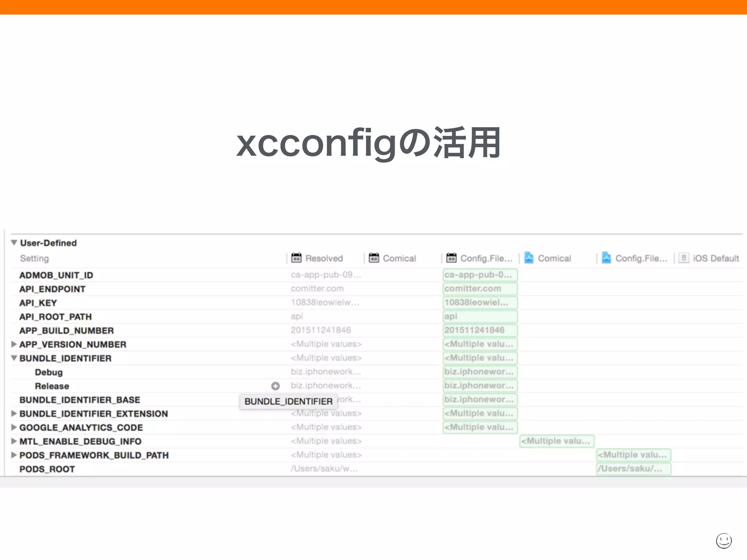Click green Multiple values cell for GOOGLE_ANALYTICS_CODE
Viewport: 747px width, 560px height.
[480, 427]
